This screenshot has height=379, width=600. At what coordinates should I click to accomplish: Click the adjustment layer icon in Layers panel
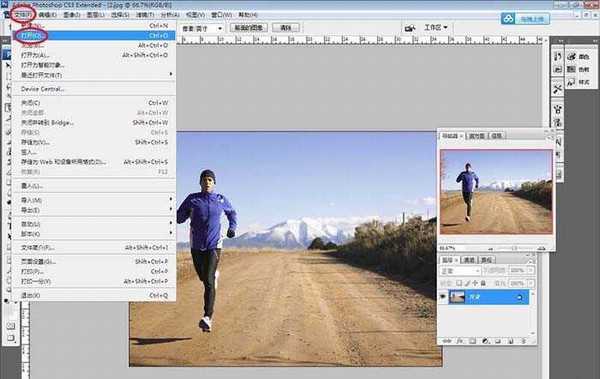(485, 341)
